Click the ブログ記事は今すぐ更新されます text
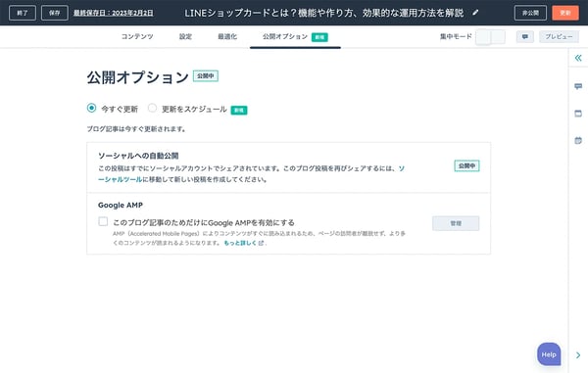 click(136, 129)
